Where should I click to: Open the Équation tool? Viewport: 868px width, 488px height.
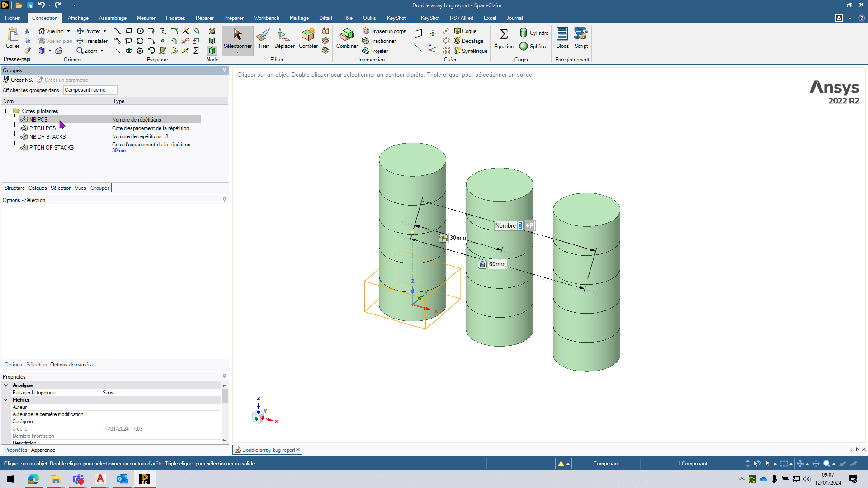(x=504, y=38)
